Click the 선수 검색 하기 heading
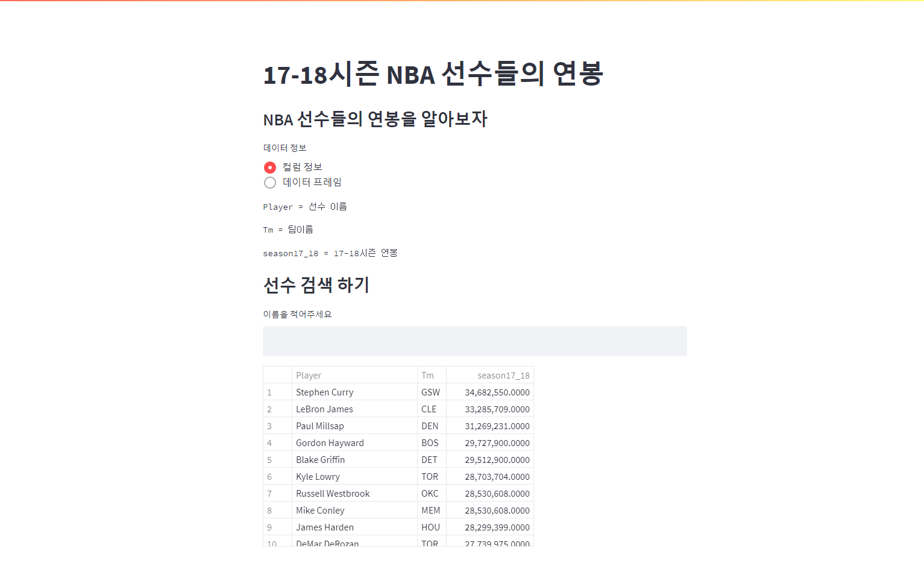The image size is (924, 563). pyautogui.click(x=316, y=285)
